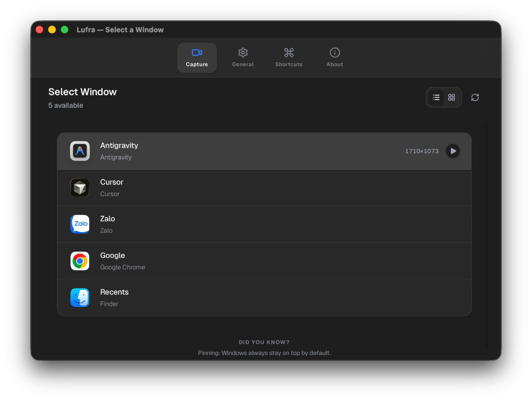
Task: Open the Shortcuts tab
Action: tap(289, 58)
